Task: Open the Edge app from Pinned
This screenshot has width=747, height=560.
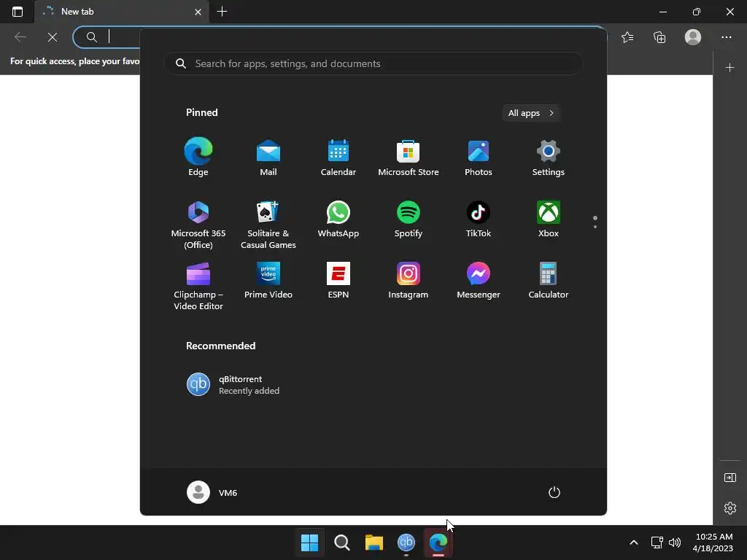Action: click(x=198, y=157)
